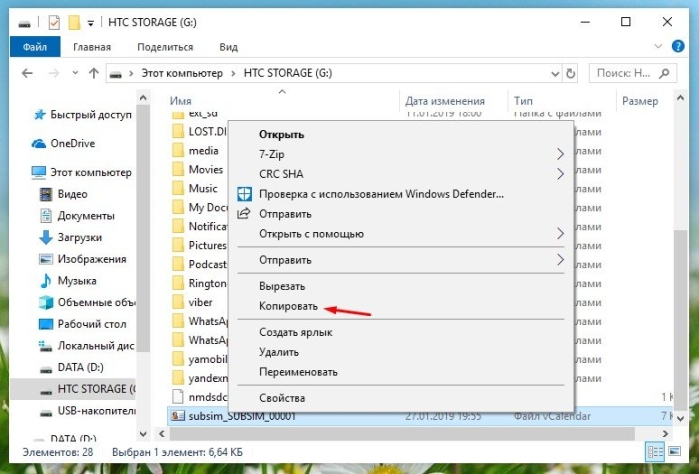Open the CRC SHA submenu
The height and width of the screenshot is (474, 699).
click(x=401, y=174)
